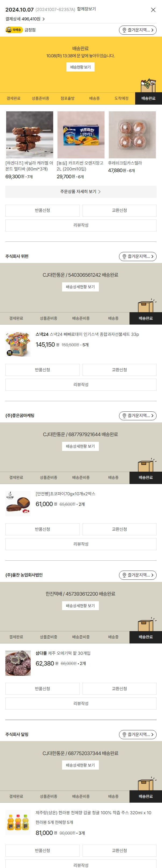
Task: Open 즐거운지역 pill for (주)좋은꿈마케팅
Action: [x=137, y=416]
